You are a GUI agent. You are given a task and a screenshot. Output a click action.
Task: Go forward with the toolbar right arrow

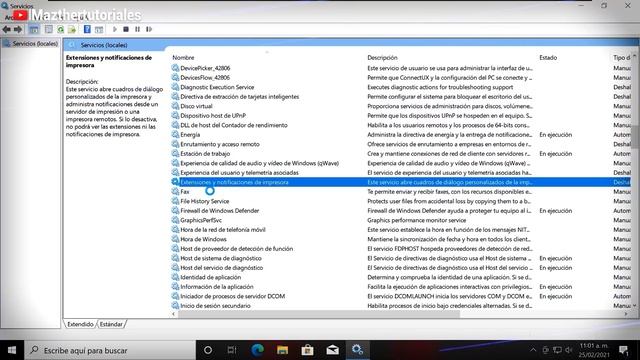click(x=18, y=29)
